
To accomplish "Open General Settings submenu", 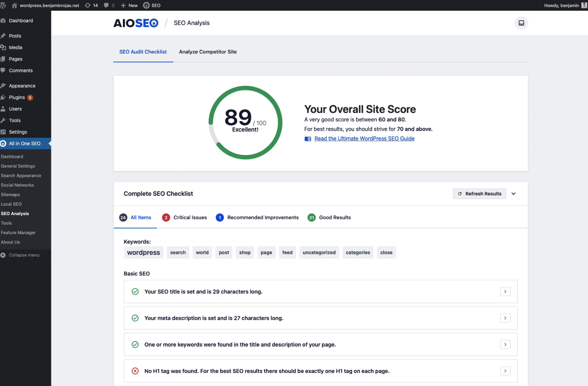I will [x=18, y=166].
